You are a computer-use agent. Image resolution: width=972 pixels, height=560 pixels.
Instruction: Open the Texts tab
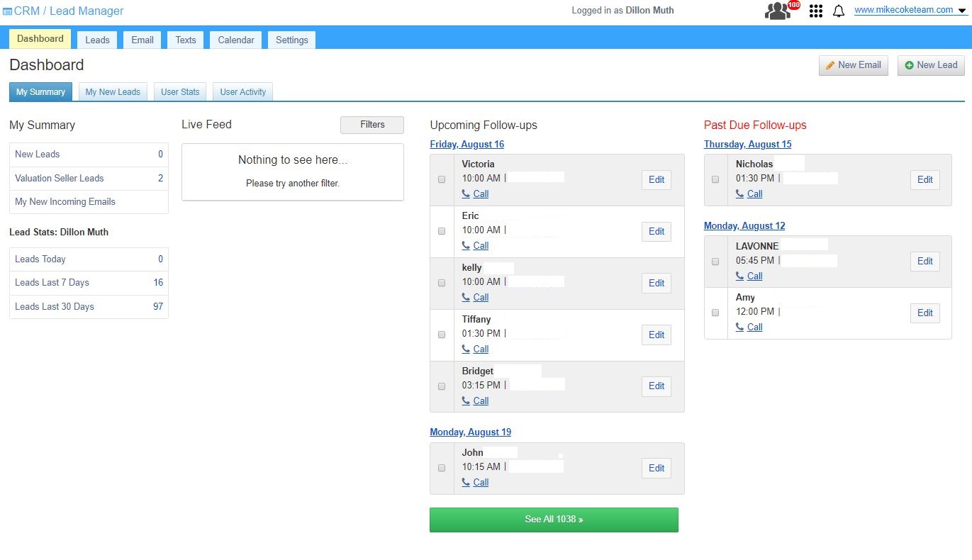186,40
